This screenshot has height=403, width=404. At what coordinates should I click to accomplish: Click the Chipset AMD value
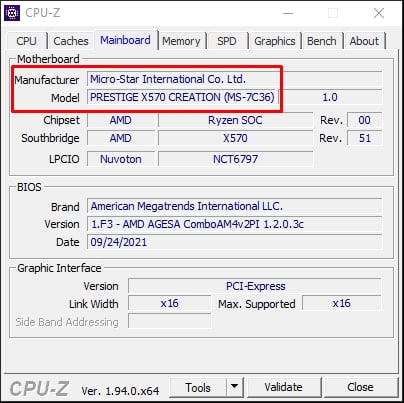coord(121,120)
